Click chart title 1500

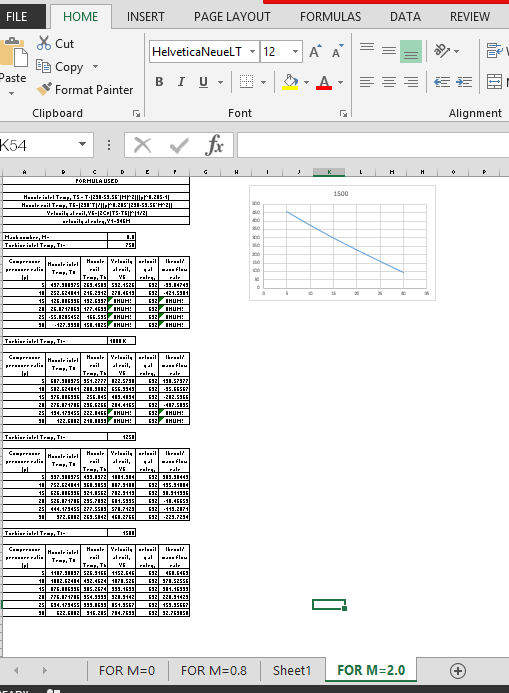[x=341, y=194]
